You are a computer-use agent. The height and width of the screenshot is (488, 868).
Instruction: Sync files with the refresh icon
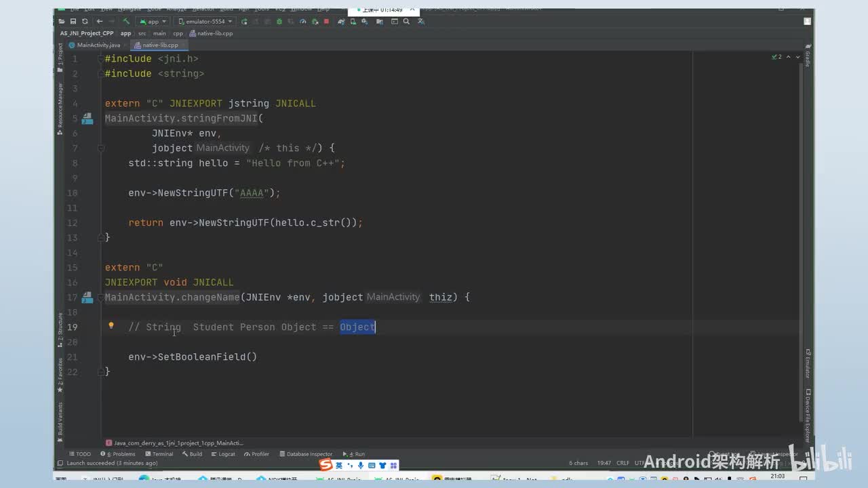85,22
